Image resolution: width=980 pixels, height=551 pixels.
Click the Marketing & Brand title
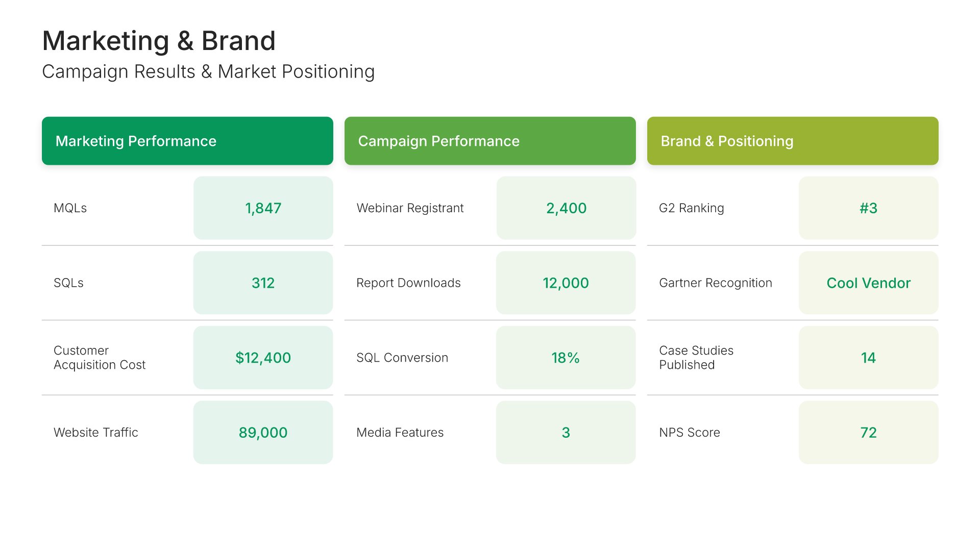coord(159,41)
